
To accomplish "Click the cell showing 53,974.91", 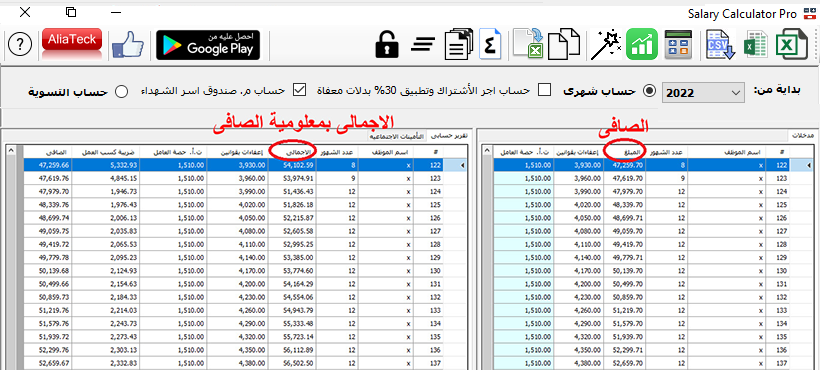I will pyautogui.click(x=292, y=178).
